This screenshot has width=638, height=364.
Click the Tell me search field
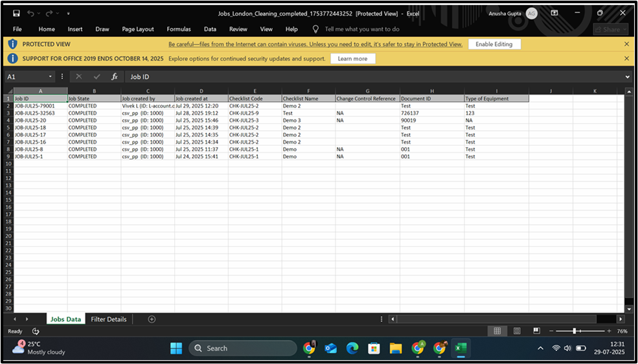(361, 29)
